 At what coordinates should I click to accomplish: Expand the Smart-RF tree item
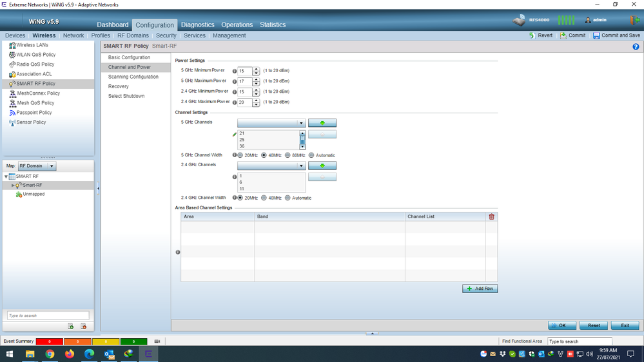[x=13, y=186]
